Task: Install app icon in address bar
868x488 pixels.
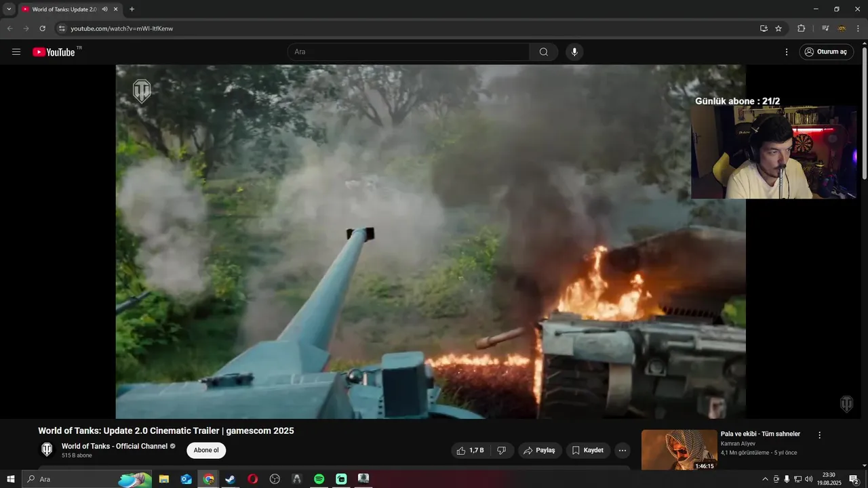Action: point(764,28)
